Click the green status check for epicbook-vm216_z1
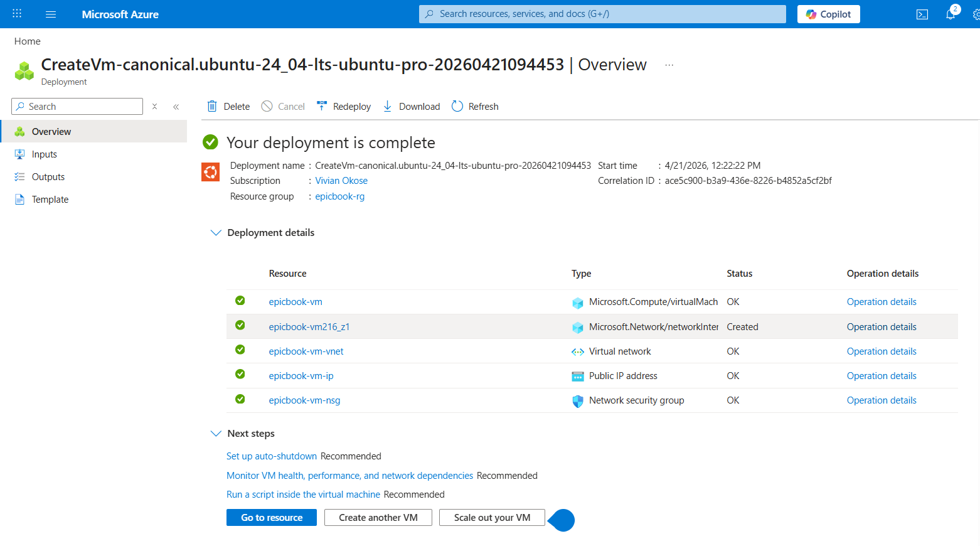 [240, 325]
